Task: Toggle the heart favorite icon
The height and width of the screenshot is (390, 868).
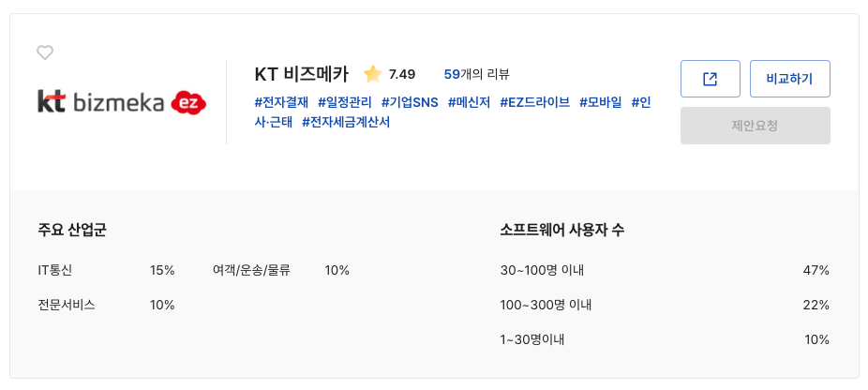Action: [45, 52]
